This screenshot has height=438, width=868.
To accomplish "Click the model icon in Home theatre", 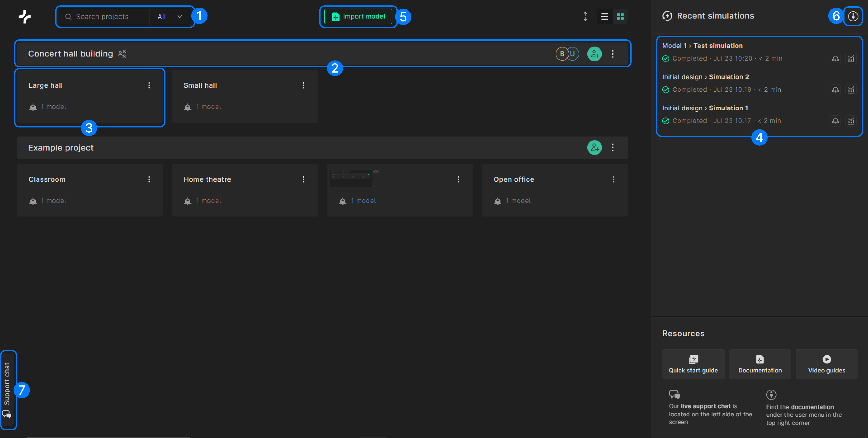I will click(188, 201).
